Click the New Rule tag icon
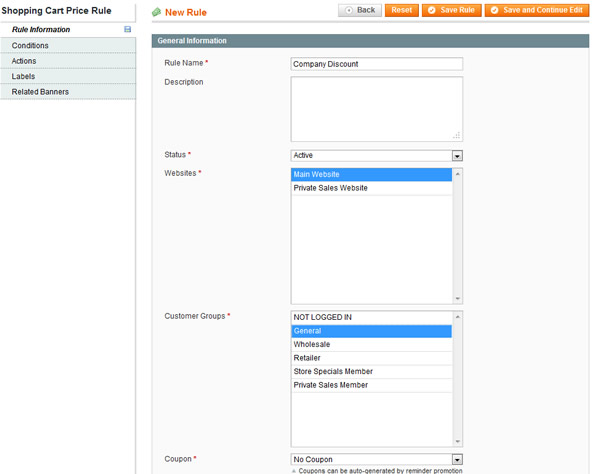The width and height of the screenshot is (600, 474). pos(157,13)
